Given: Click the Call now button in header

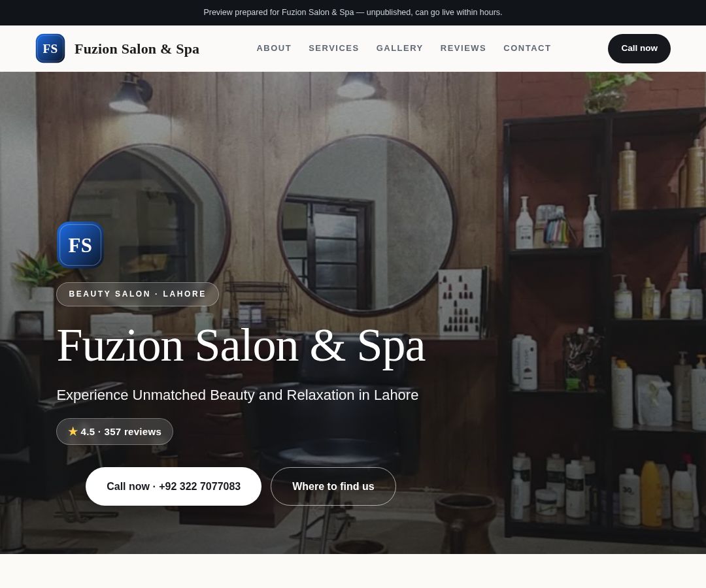Looking at the screenshot, I should click(x=639, y=48).
